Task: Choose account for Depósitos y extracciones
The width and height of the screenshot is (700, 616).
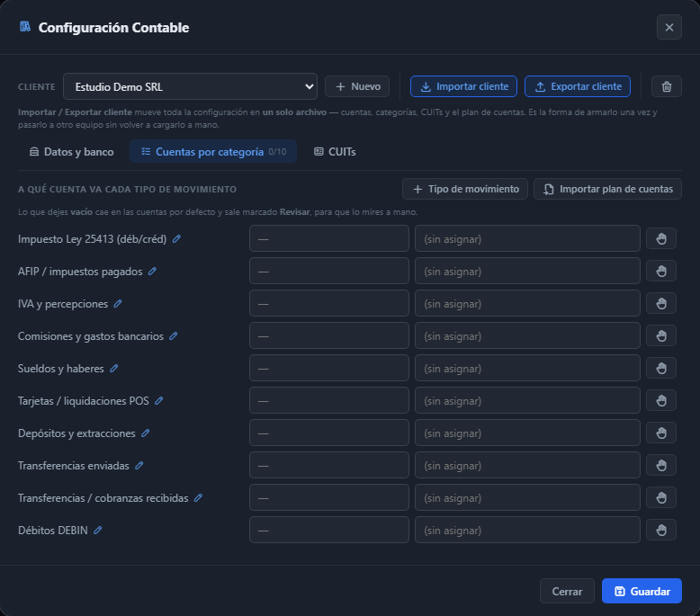Action: (x=527, y=433)
